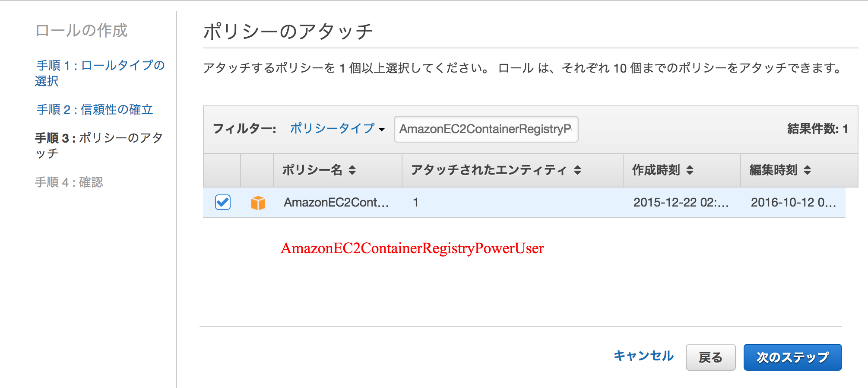This screenshot has height=388, width=868.
Task: Navigate to 手順 2 信頼性の確立
Action: [x=95, y=109]
